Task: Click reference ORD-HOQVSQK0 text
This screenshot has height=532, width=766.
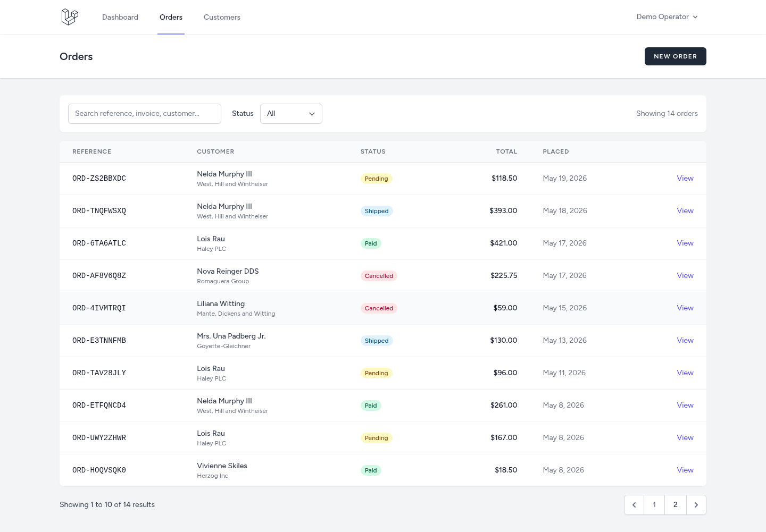Action: 99,470
